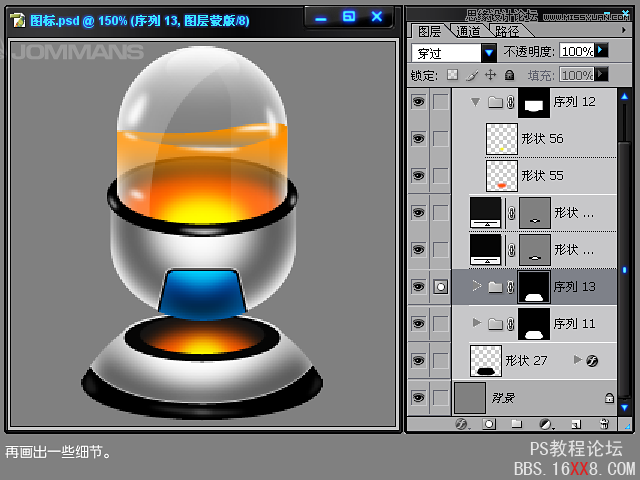
Task: Enable lock position (move) icon
Action: pos(490,75)
